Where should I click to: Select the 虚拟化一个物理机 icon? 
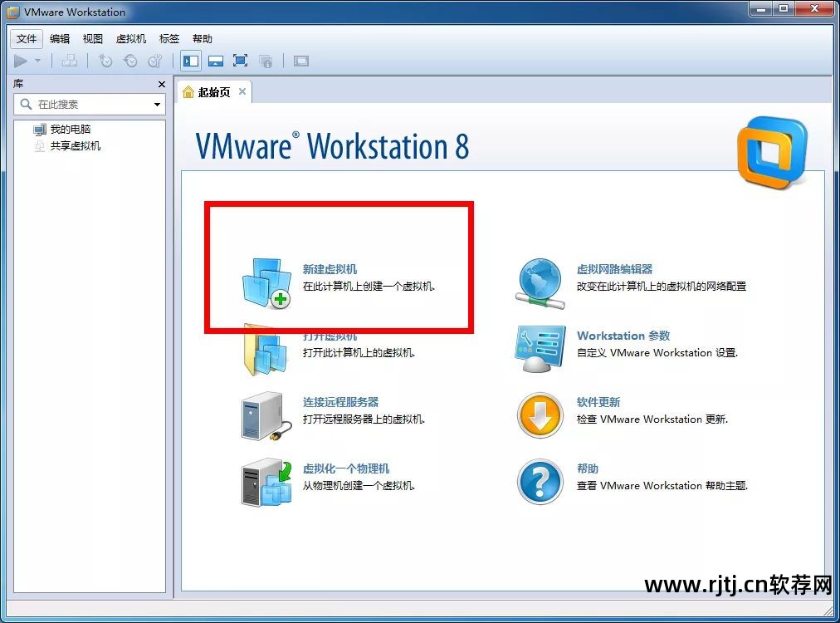click(266, 482)
